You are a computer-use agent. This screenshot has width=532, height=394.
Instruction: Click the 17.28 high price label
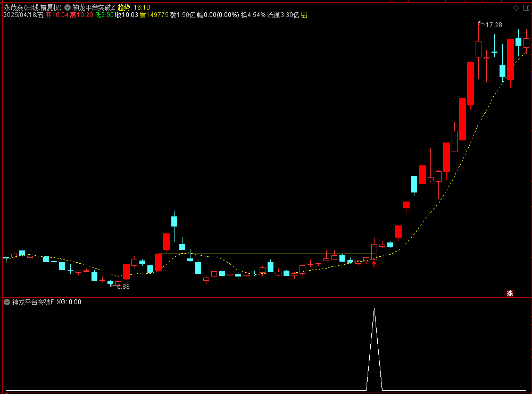tap(494, 25)
